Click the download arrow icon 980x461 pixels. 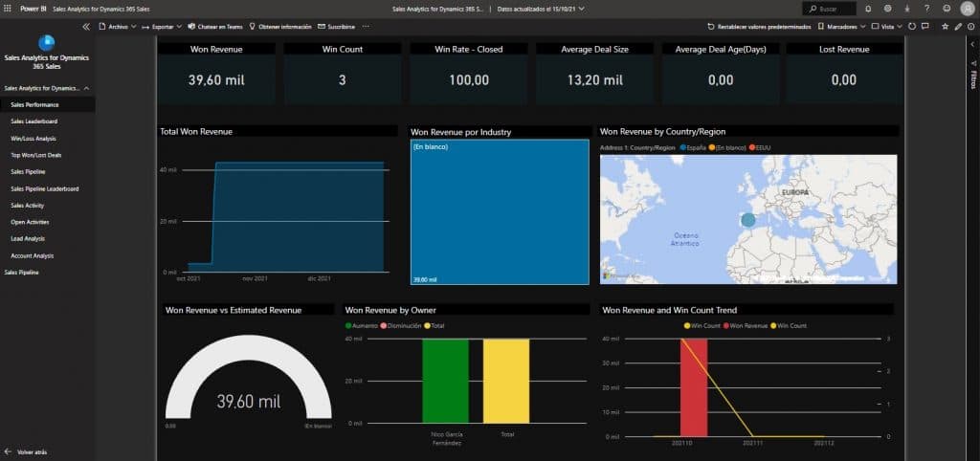907,9
